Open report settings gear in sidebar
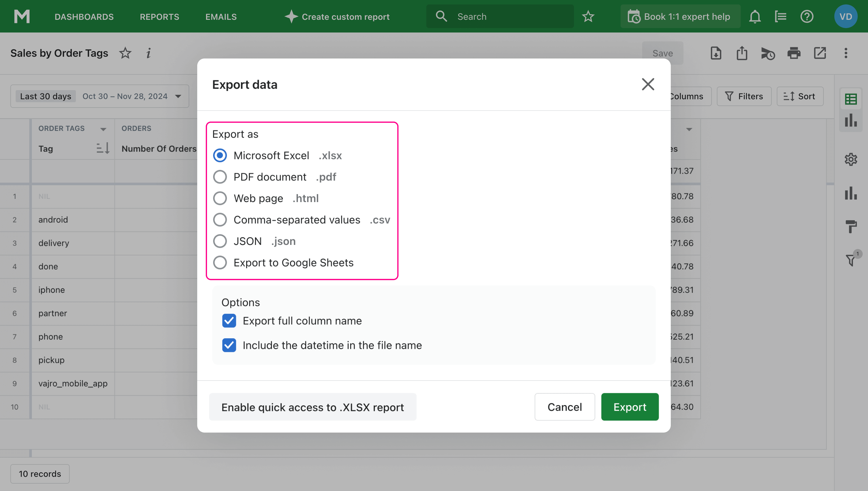The height and width of the screenshot is (491, 868). [851, 159]
